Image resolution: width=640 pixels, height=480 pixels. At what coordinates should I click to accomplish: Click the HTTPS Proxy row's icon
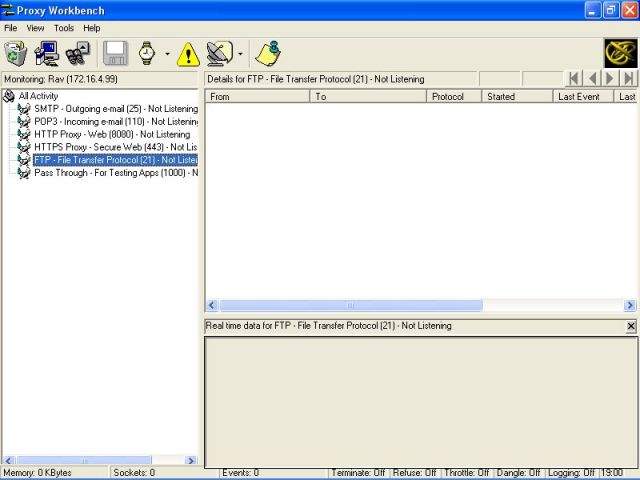pos(24,147)
